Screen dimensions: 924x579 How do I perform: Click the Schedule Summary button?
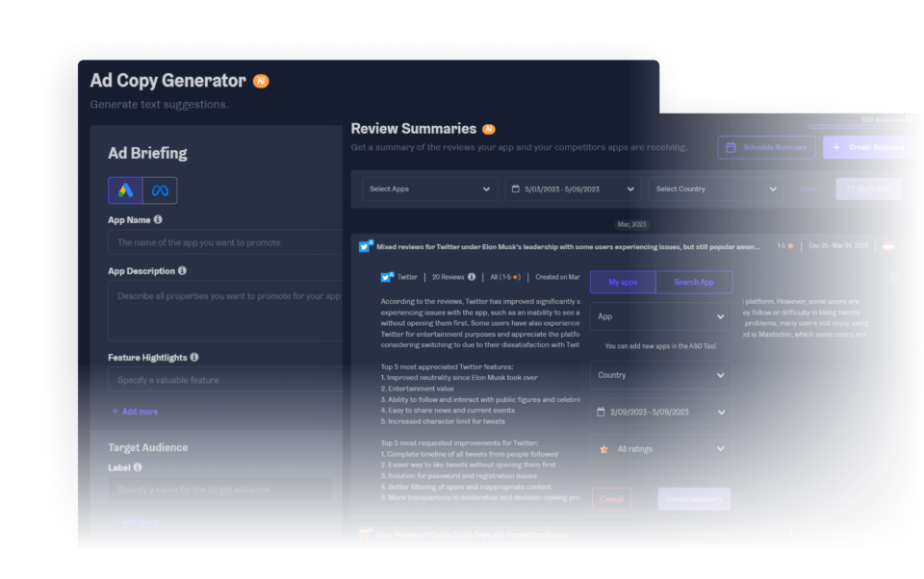point(766,147)
